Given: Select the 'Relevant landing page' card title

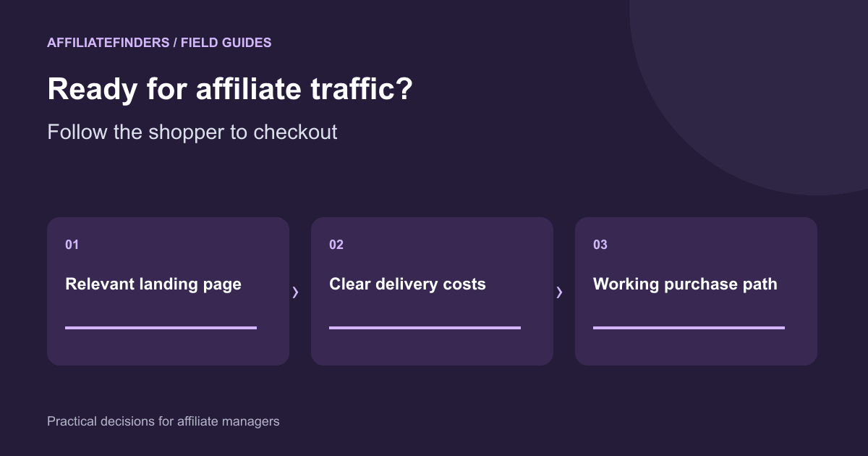Looking at the screenshot, I should pos(153,284).
